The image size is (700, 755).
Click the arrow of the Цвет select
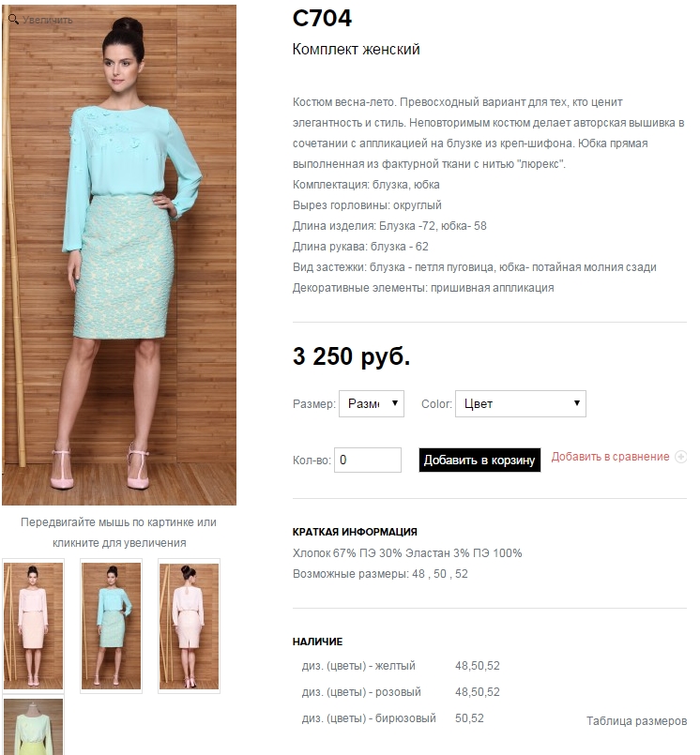(x=577, y=403)
